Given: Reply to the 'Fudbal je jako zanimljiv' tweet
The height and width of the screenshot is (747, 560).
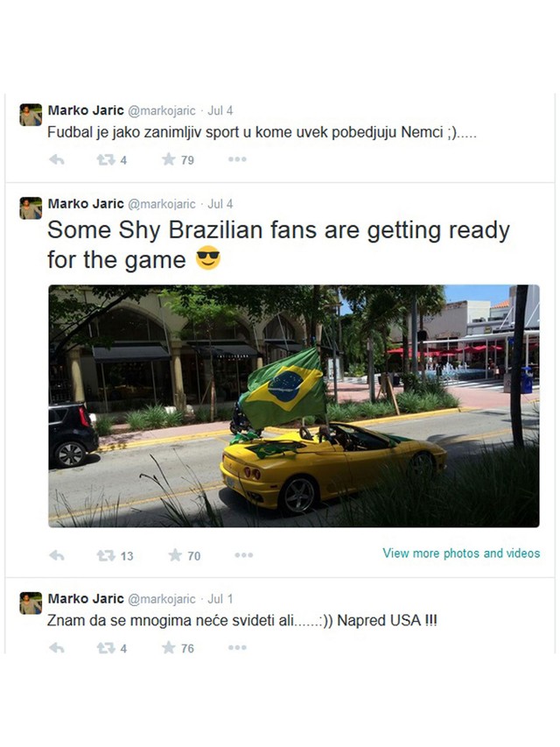Looking at the screenshot, I should click(x=57, y=159).
